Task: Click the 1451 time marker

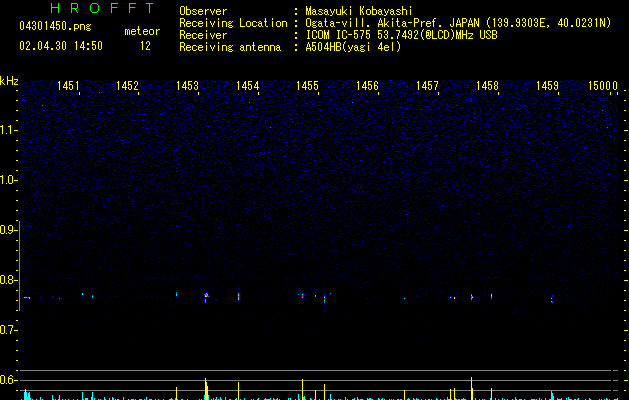Action: 68,86
